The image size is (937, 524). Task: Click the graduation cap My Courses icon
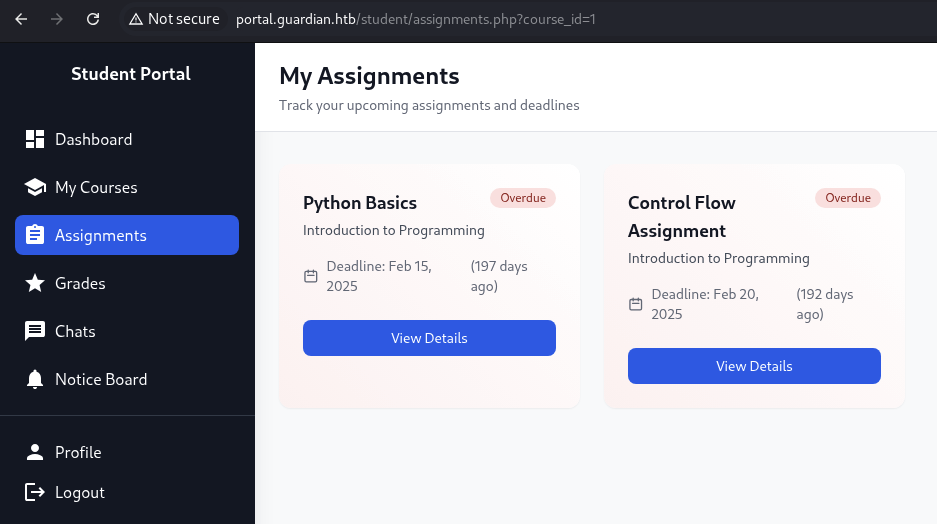click(x=35, y=187)
